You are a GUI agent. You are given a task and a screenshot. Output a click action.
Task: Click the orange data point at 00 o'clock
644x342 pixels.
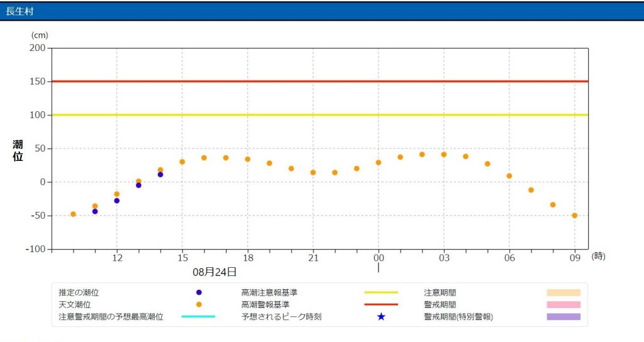point(378,163)
